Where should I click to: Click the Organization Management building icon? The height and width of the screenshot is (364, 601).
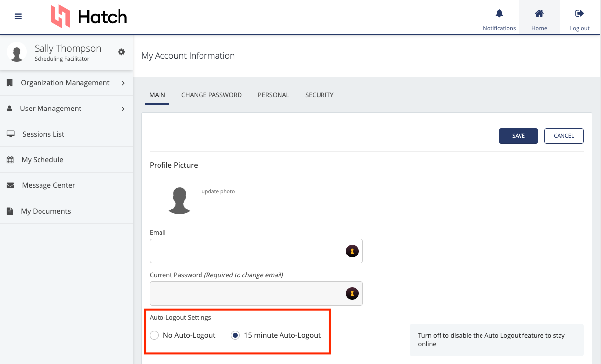pyautogui.click(x=10, y=83)
